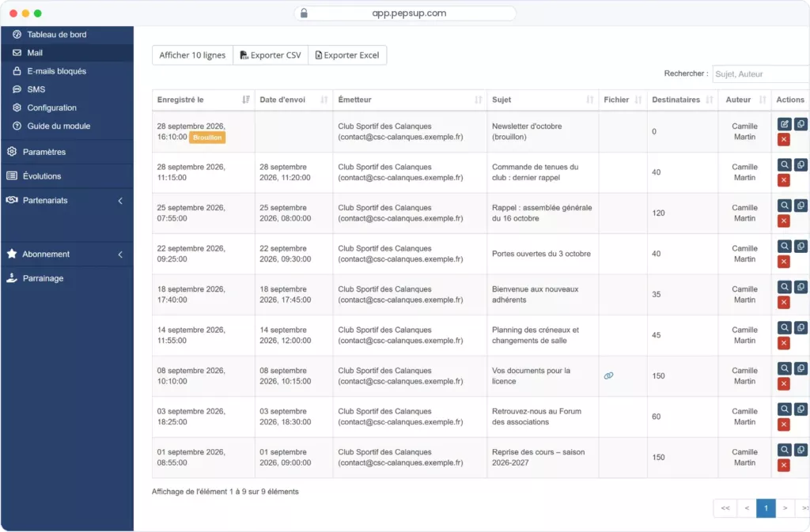View the Rappel assemblée générale email
Screen dimensions: 810x532
(x=784, y=206)
